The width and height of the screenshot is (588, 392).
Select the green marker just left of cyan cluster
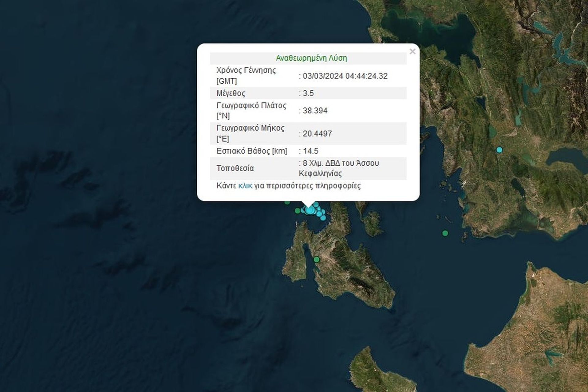pyautogui.click(x=297, y=211)
